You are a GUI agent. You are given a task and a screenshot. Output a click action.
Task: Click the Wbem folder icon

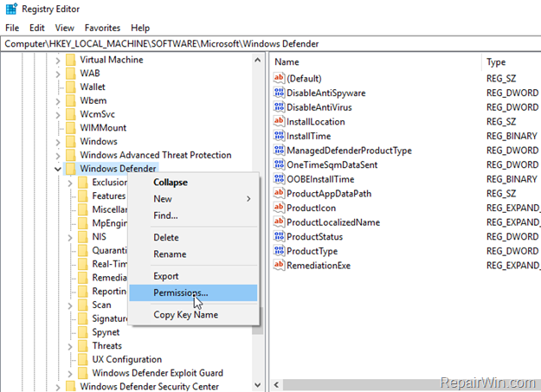click(x=71, y=100)
